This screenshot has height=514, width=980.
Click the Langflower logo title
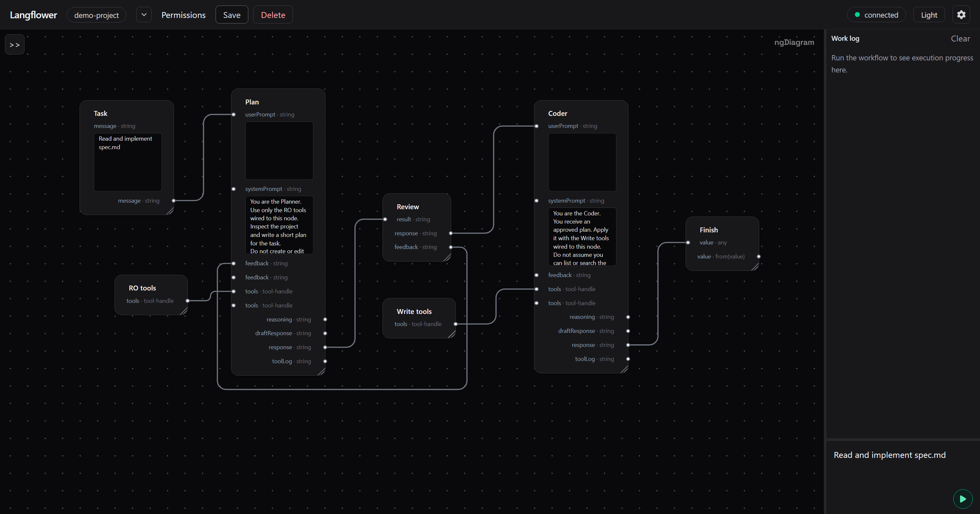(x=33, y=15)
